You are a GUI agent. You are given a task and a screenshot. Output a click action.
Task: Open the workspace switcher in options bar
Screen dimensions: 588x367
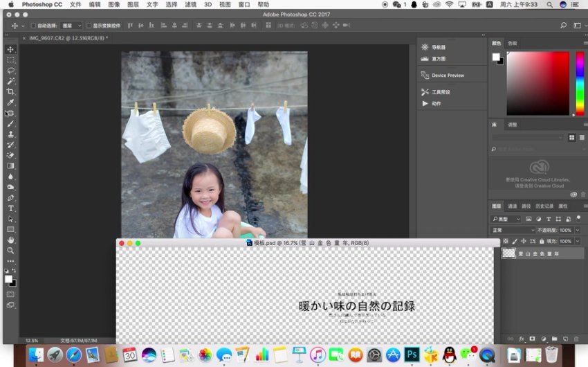click(x=578, y=25)
